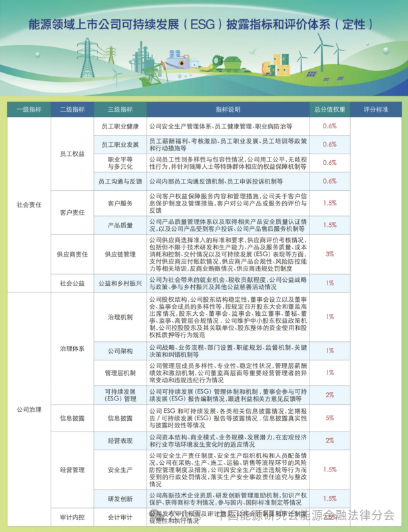The image size is (408, 532).
Task: Select the 员工职业健康 indicator cell
Action: pyautogui.click(x=120, y=126)
